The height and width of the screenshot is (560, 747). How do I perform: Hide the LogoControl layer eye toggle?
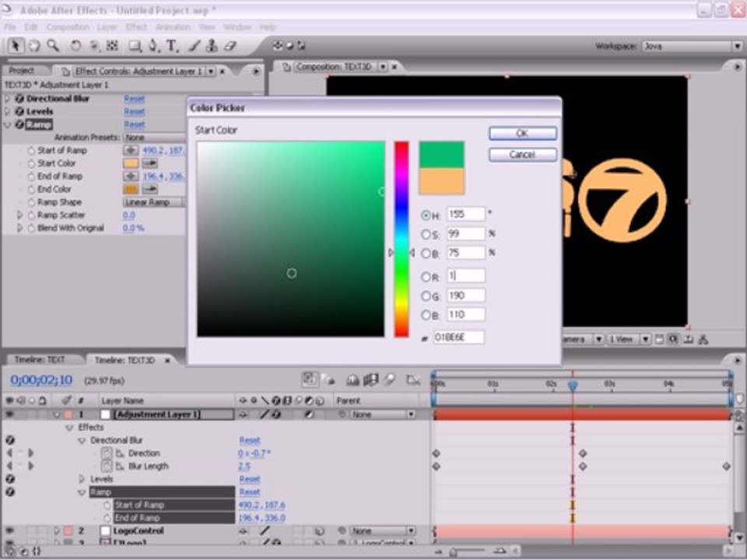(9, 530)
